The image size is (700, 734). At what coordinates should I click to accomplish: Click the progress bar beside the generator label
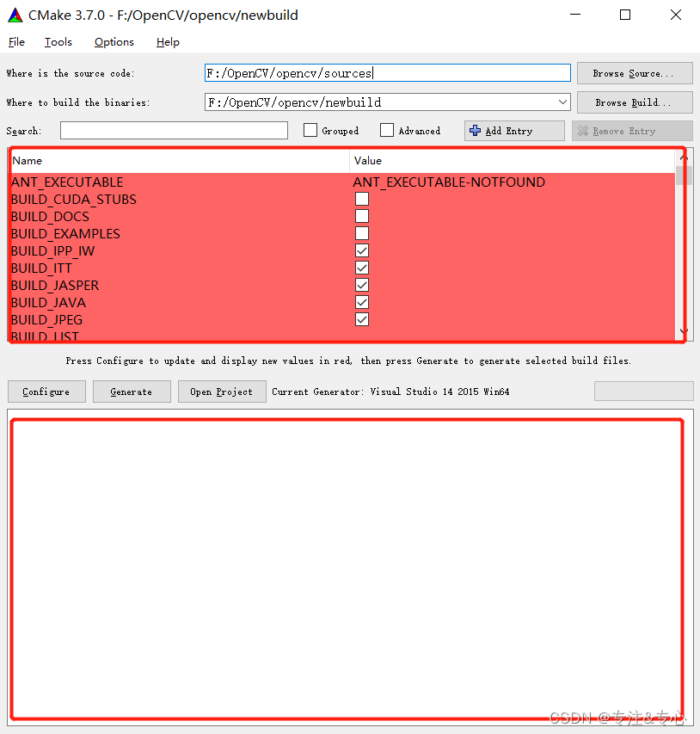point(644,392)
